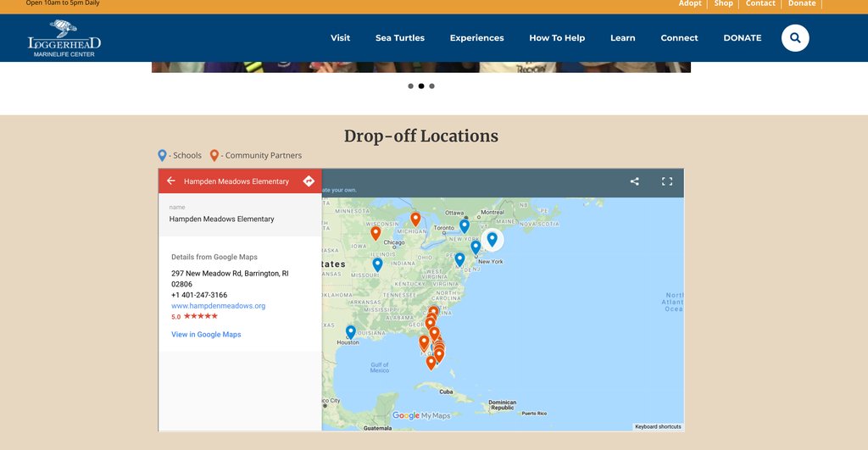
Task: Show the first carousel slide dot
Action: point(410,86)
